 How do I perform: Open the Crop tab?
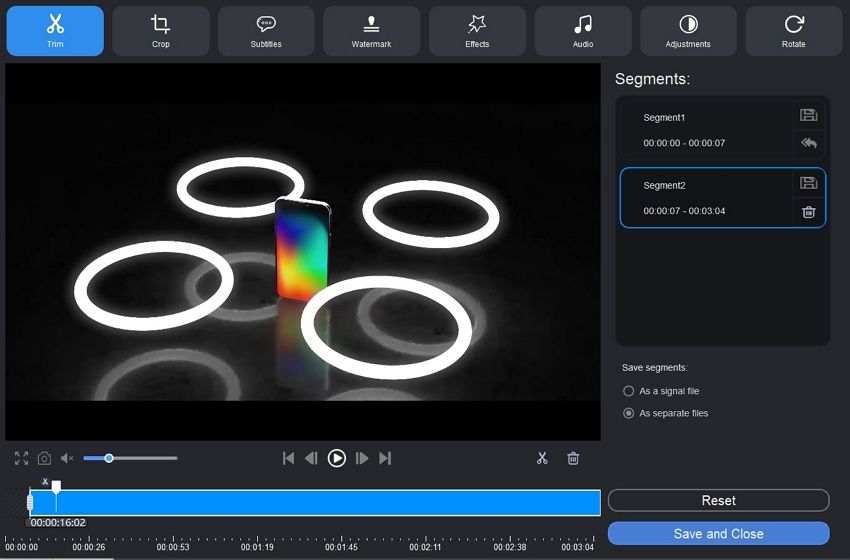[x=161, y=31]
